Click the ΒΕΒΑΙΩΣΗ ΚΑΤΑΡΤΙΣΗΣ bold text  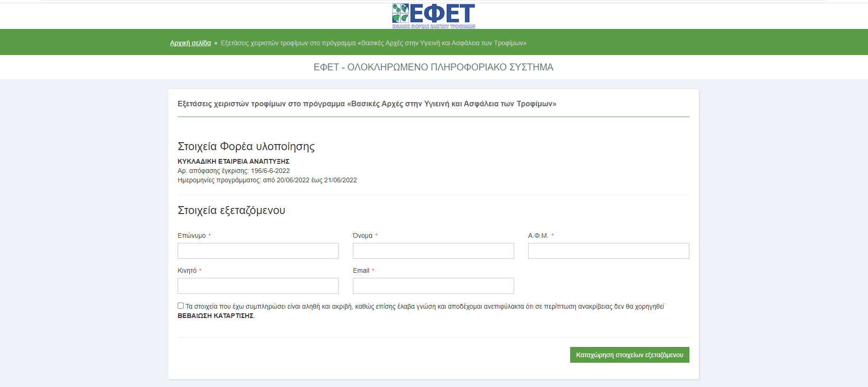point(215,316)
